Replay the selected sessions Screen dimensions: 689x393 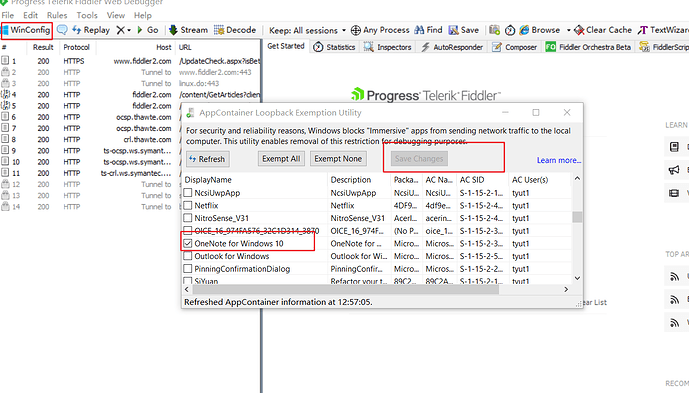tap(91, 30)
